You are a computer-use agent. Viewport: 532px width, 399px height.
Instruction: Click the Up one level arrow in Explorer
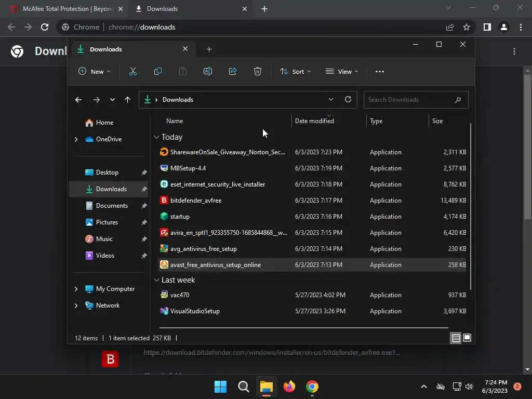coord(128,100)
